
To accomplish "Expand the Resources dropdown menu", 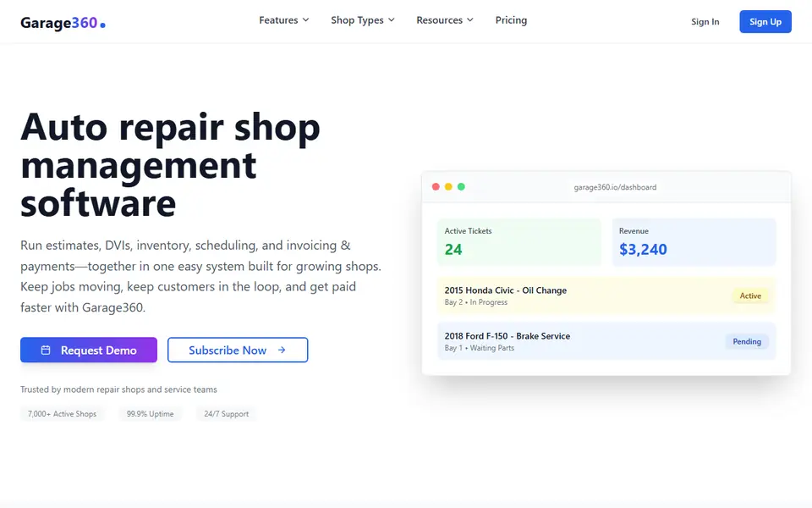I will 445,20.
